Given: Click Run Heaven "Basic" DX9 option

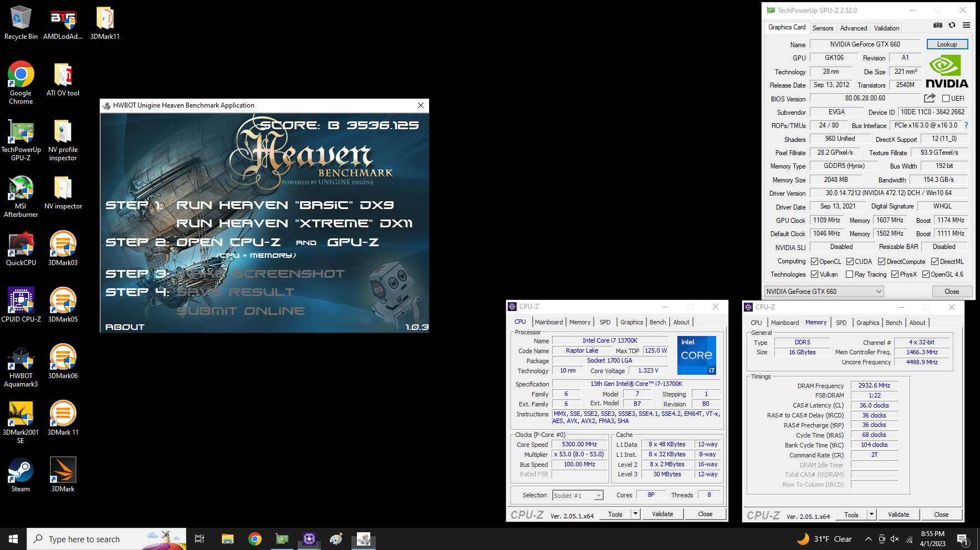Looking at the screenshot, I should (x=285, y=205).
